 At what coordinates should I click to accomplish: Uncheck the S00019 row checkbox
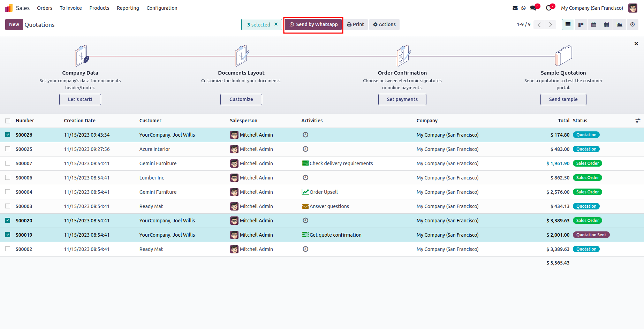click(x=8, y=235)
